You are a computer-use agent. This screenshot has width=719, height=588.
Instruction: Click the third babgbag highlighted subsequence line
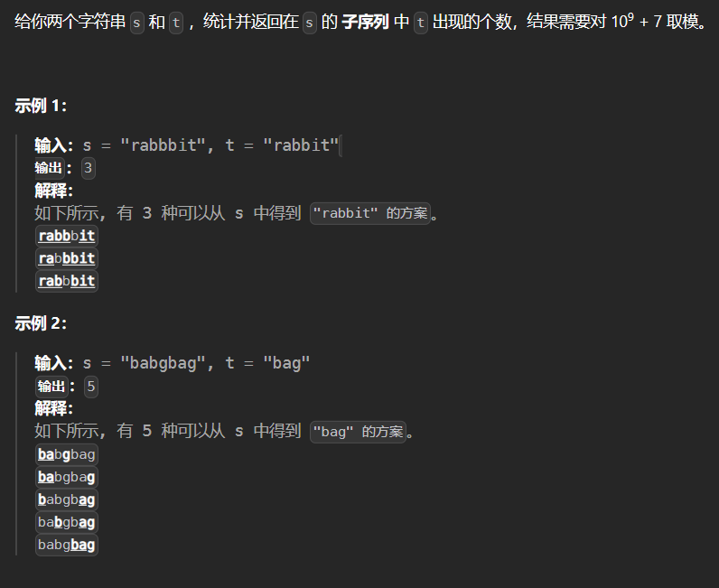tap(66, 499)
